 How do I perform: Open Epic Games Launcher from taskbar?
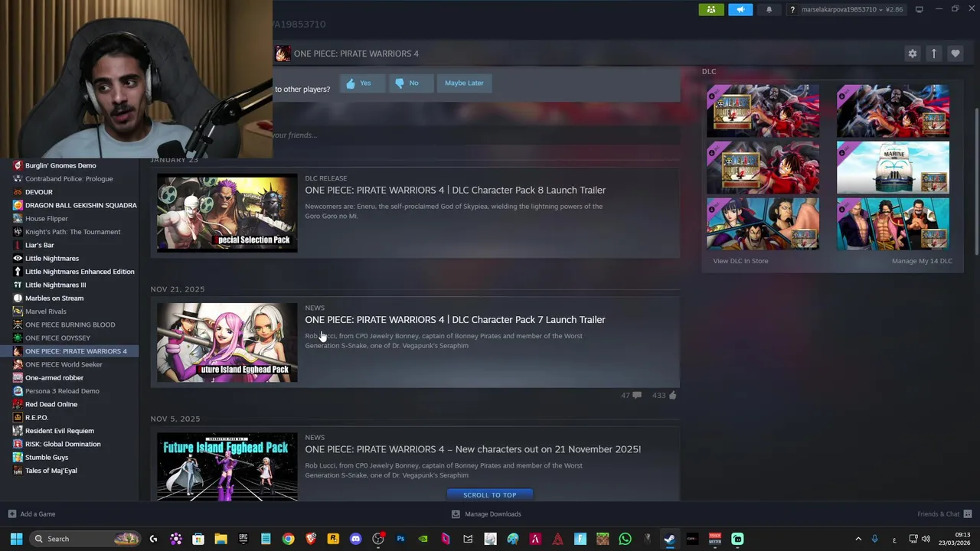[x=243, y=539]
